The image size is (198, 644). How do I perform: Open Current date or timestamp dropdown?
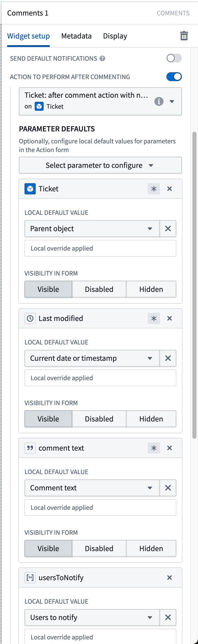tap(92, 358)
